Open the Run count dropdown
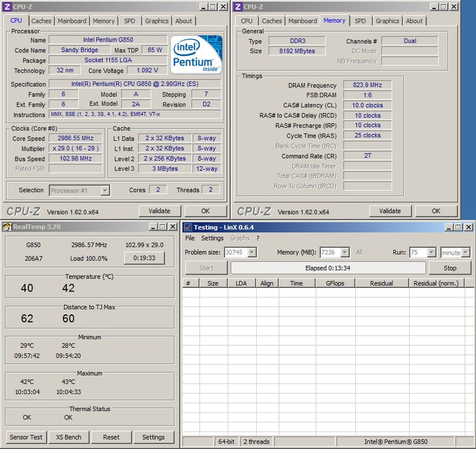Image resolution: width=476 pixels, height=449 pixels. tap(431, 253)
